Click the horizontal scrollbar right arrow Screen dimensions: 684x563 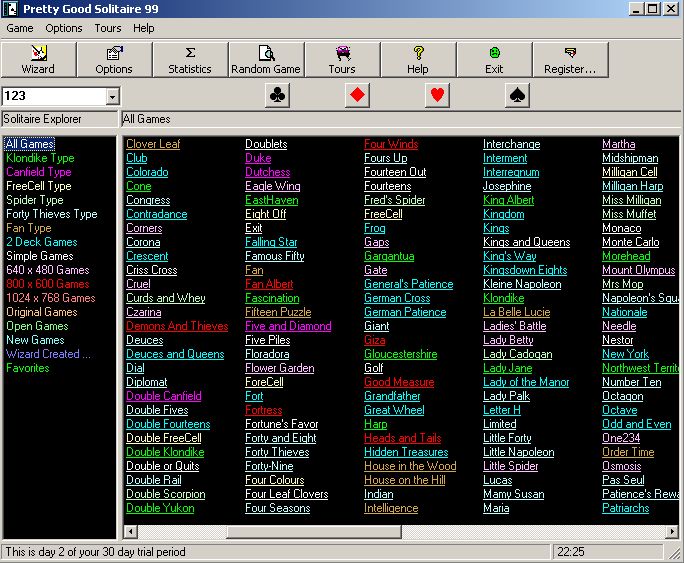(670, 532)
